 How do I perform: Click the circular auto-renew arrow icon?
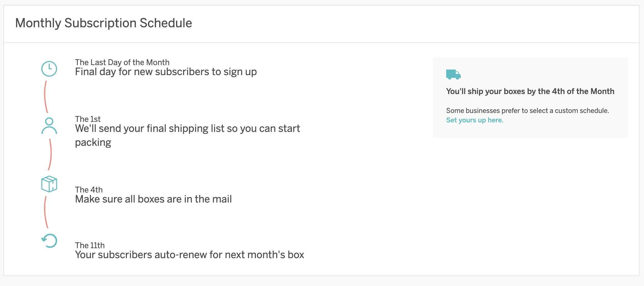49,241
